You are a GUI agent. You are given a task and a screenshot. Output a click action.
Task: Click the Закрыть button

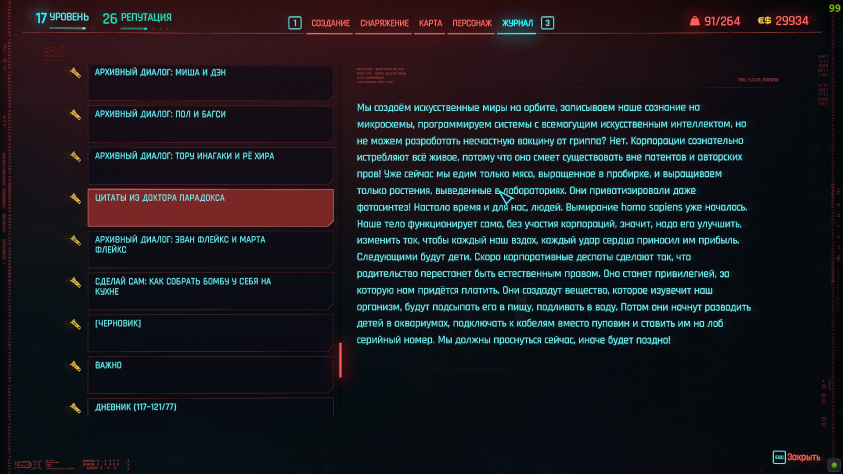797,457
